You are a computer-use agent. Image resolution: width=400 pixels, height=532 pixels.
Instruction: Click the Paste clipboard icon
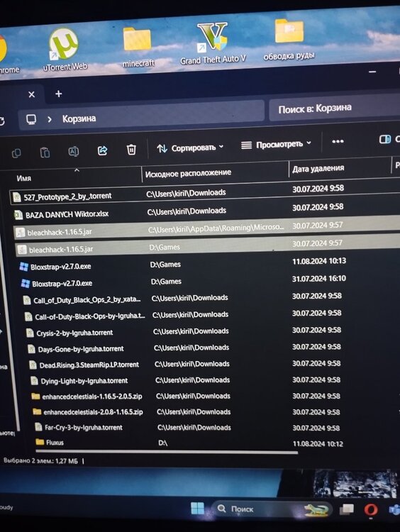(45, 153)
